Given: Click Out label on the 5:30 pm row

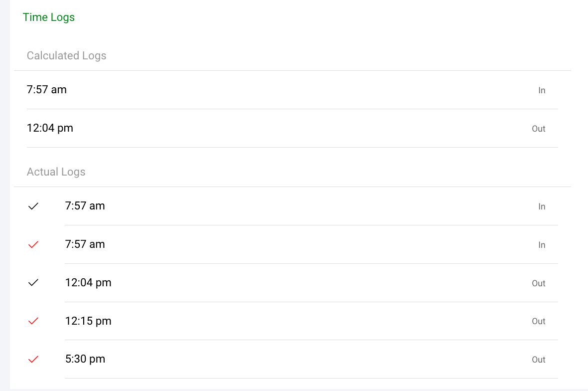Looking at the screenshot, I should click(x=539, y=360).
